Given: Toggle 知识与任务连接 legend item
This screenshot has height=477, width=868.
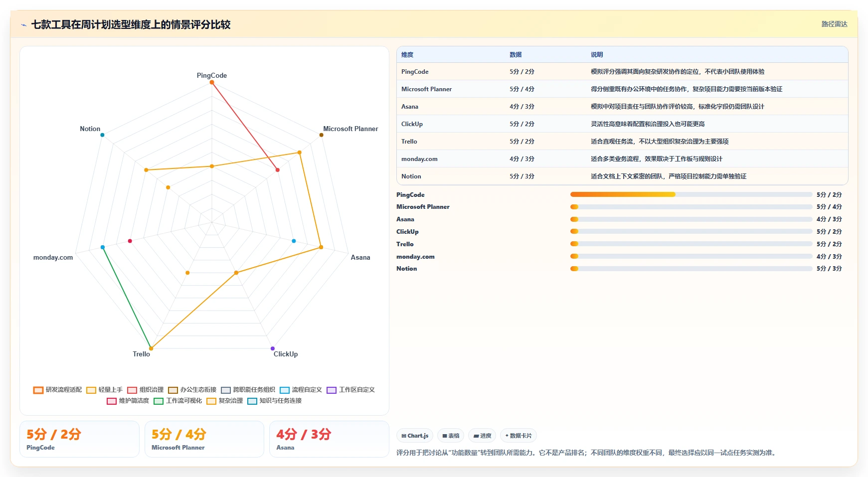Looking at the screenshot, I should coord(274,401).
